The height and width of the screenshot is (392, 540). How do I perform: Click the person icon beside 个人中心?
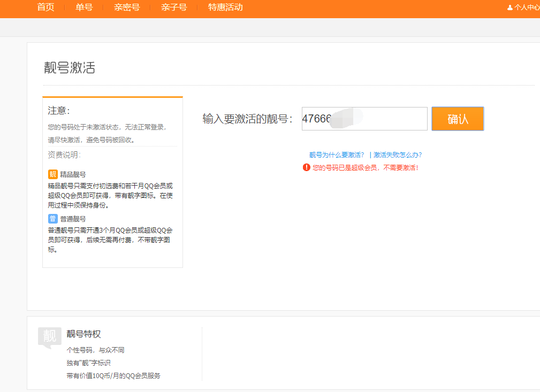coord(509,8)
